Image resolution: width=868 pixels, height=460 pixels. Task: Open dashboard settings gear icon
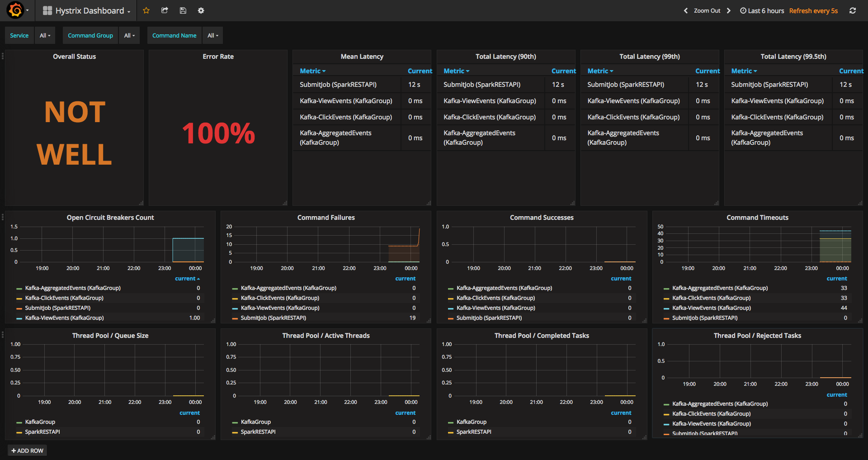pos(201,10)
